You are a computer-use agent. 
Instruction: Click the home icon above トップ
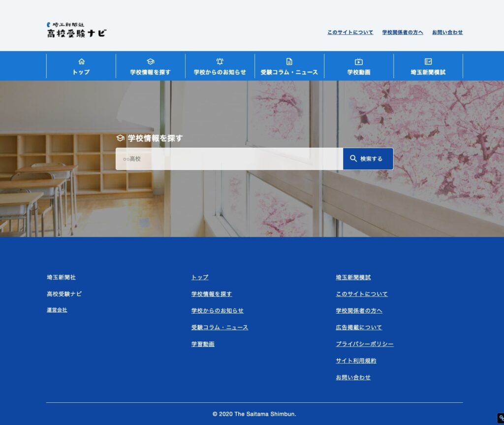[x=81, y=61]
